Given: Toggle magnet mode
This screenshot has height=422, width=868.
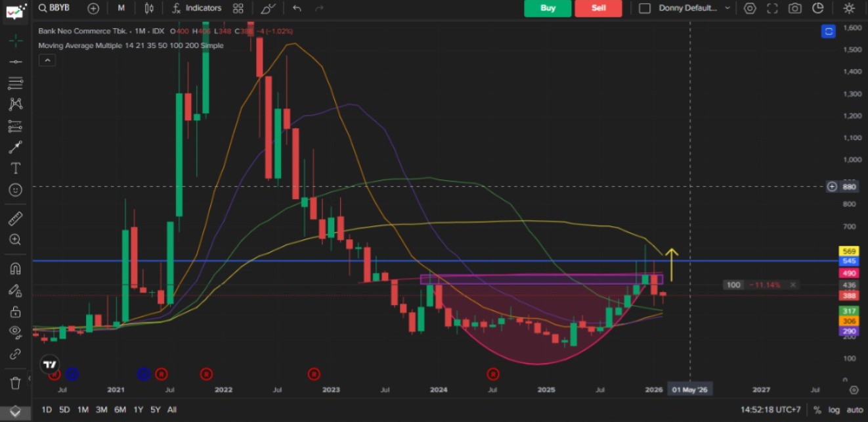Looking at the screenshot, I should [x=16, y=268].
